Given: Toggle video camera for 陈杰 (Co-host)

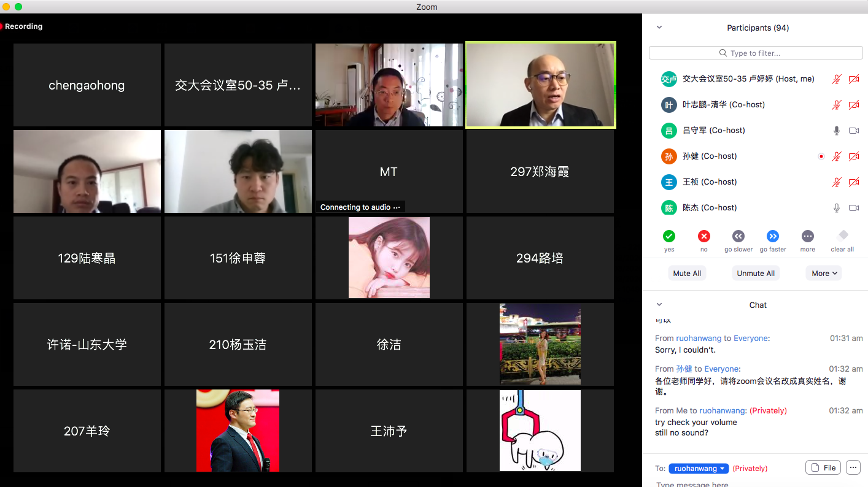Looking at the screenshot, I should [x=853, y=208].
